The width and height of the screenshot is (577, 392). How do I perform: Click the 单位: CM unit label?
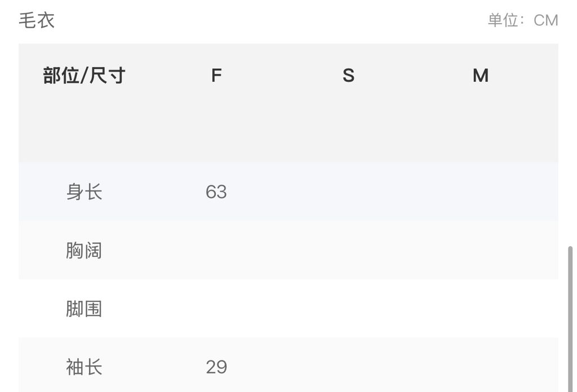(522, 20)
